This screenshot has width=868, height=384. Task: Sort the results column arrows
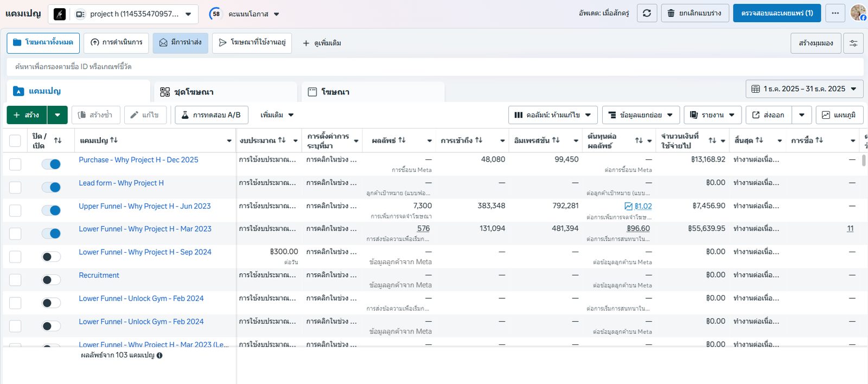(x=401, y=140)
